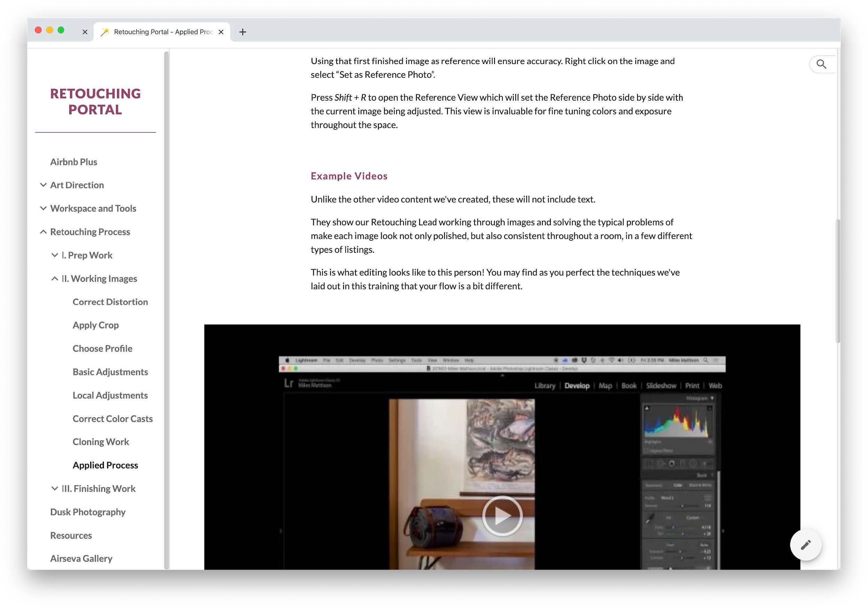Viewport: 868px width, 608px height.
Task: Expand the Workspace and Tools chevron
Action: point(44,208)
